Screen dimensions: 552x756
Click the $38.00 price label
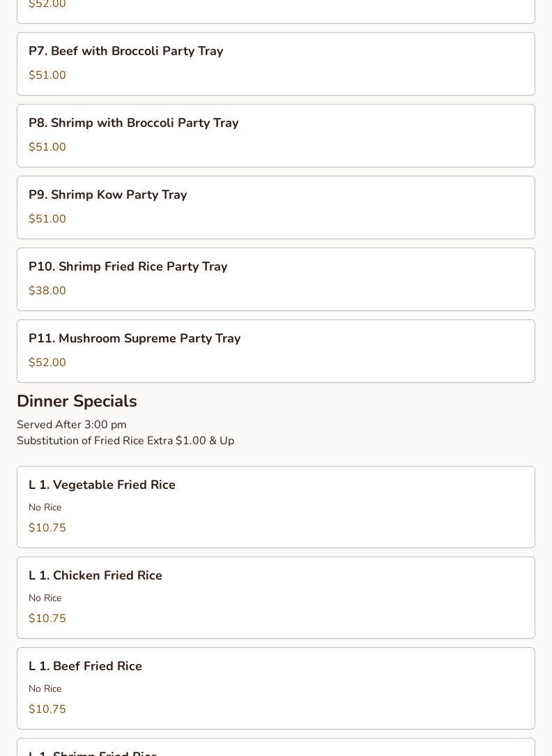pos(47,291)
